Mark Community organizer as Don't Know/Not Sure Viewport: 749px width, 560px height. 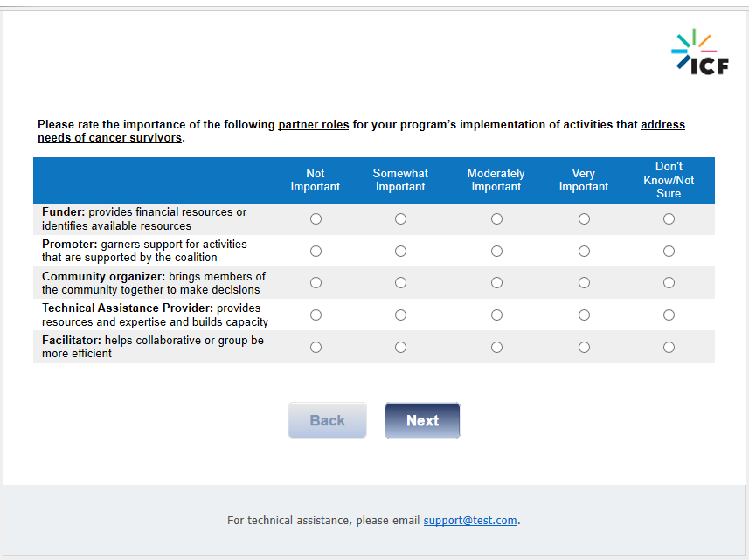click(x=669, y=283)
